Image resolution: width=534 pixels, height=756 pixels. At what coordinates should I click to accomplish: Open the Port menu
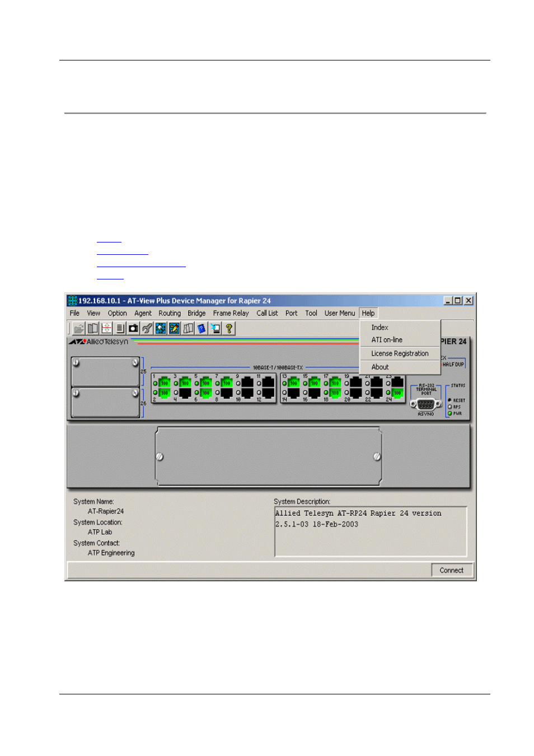click(291, 313)
